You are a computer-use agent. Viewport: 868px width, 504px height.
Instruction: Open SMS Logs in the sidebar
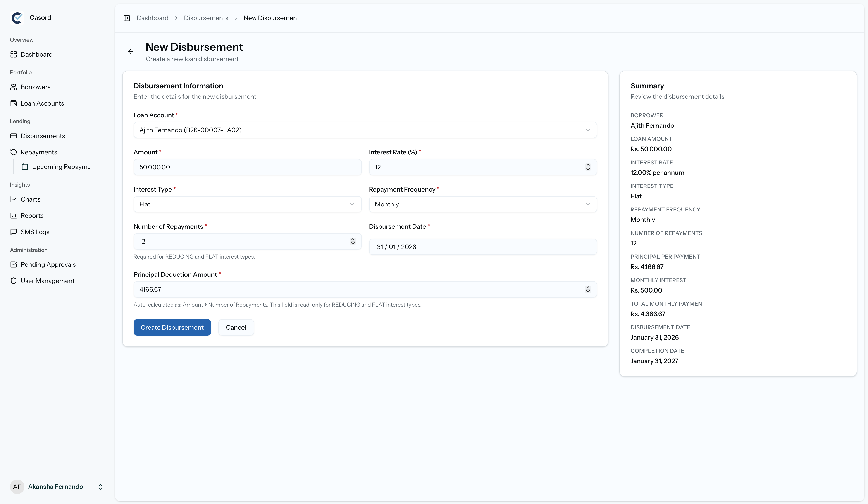[x=35, y=232]
